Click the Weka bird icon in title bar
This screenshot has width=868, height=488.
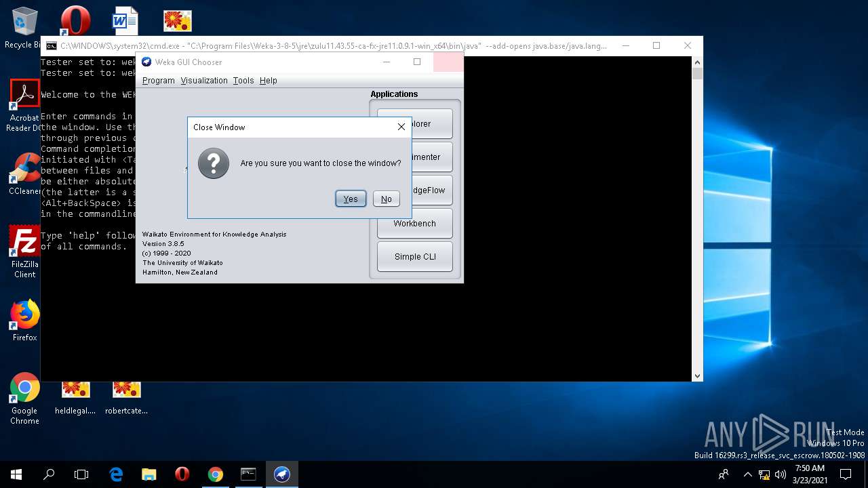coord(146,62)
